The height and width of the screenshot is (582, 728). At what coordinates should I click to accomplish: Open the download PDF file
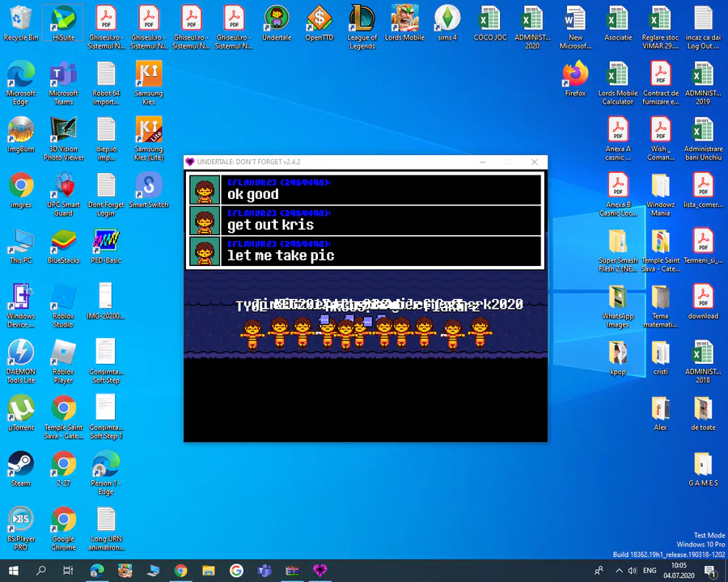pos(704,302)
